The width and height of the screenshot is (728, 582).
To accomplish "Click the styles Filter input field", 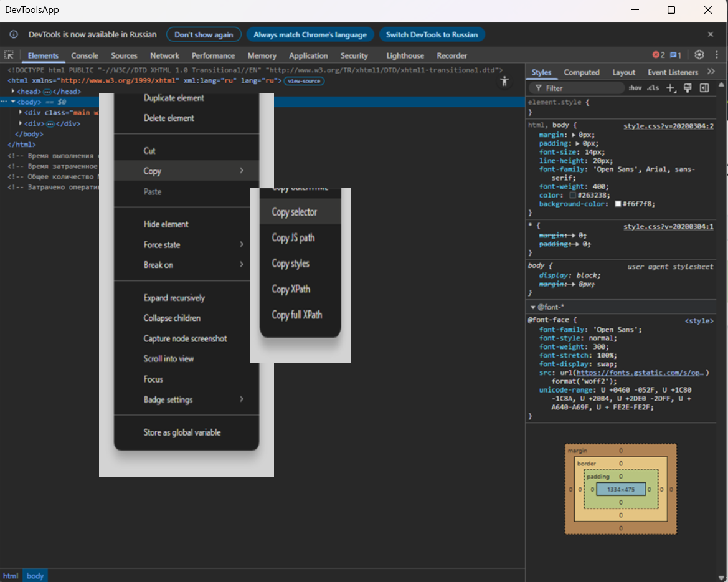I will click(x=579, y=88).
